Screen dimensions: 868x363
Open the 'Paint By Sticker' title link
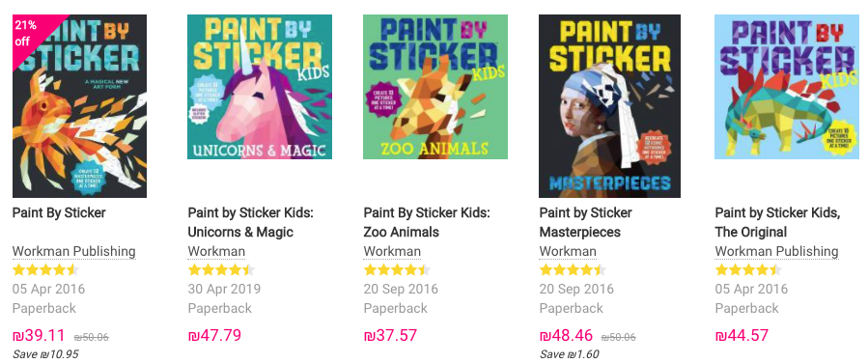59,212
